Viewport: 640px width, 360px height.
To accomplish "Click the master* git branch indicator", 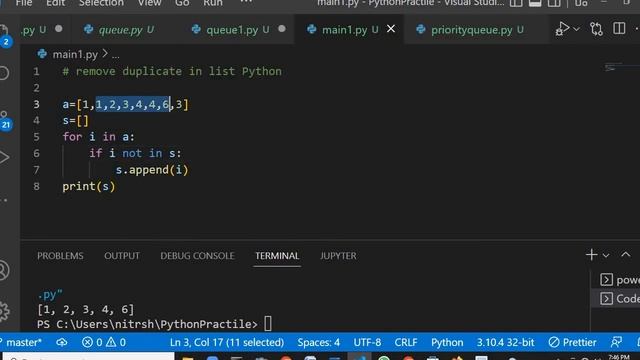I will [21, 342].
